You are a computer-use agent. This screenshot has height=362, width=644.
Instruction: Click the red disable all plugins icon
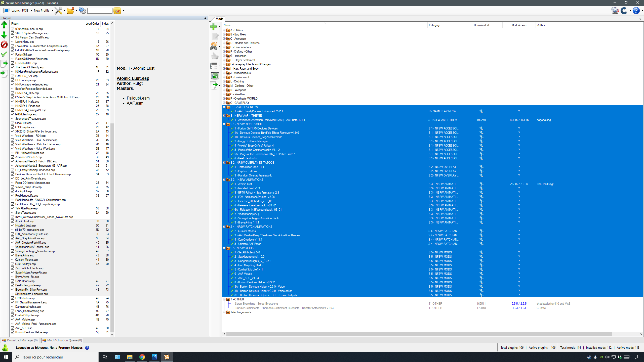click(x=4, y=44)
